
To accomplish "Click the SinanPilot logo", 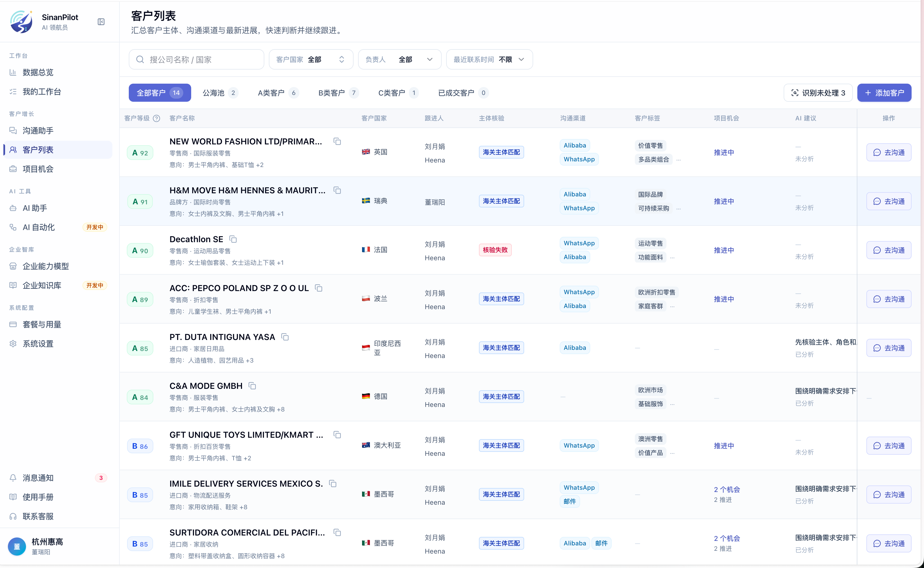I will [x=21, y=22].
